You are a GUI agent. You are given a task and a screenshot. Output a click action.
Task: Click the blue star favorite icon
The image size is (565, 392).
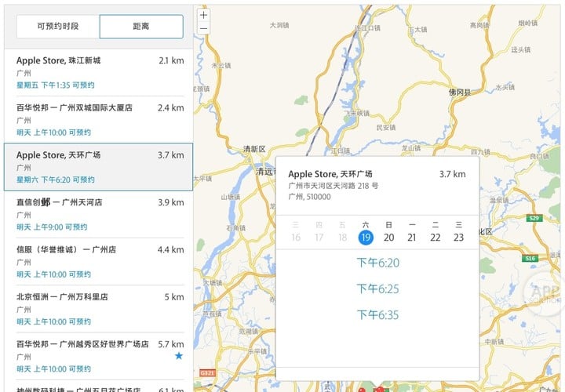(179, 356)
